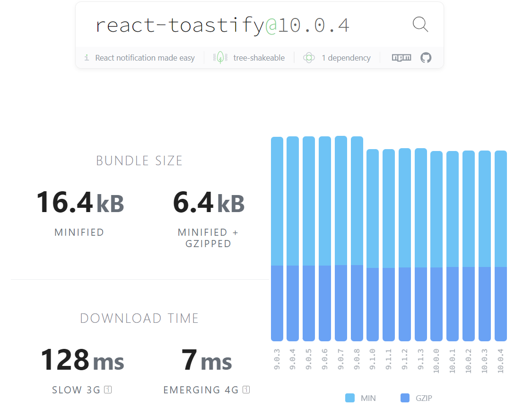This screenshot has height=409, width=532.
Task: Select the 9.1.3 version bar
Action: pos(421,245)
